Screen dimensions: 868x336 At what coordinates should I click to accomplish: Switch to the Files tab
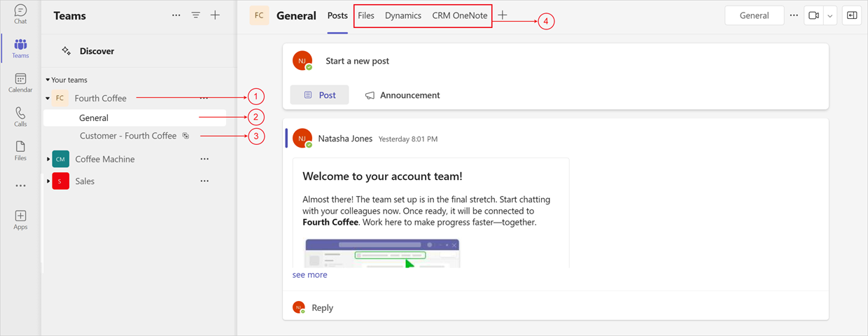point(365,15)
